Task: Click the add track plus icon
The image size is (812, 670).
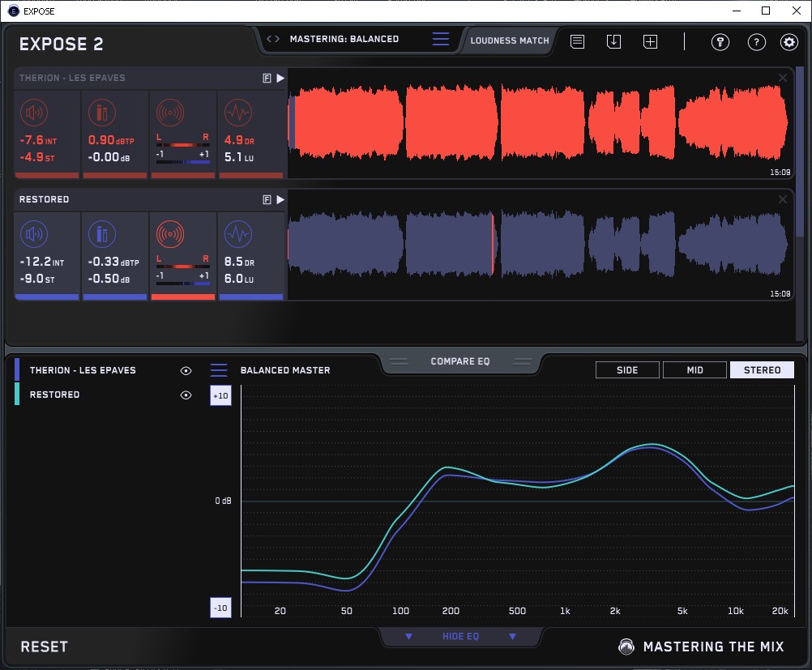Action: click(650, 41)
